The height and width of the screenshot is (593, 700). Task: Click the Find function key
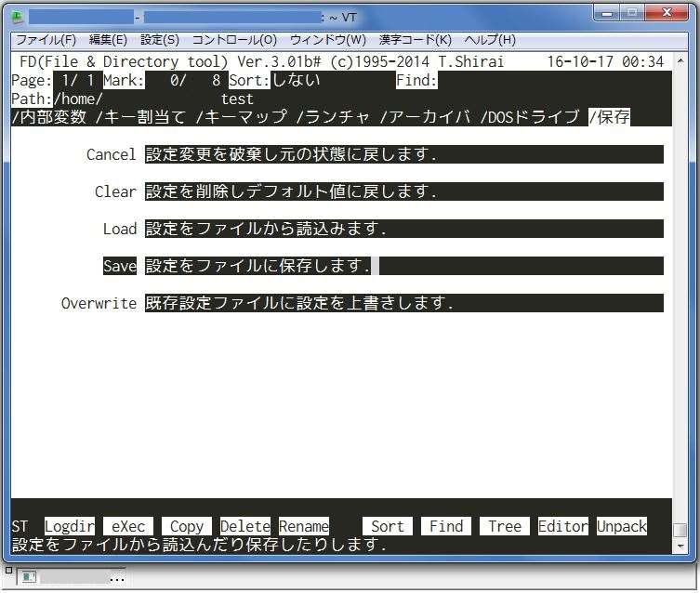(446, 526)
